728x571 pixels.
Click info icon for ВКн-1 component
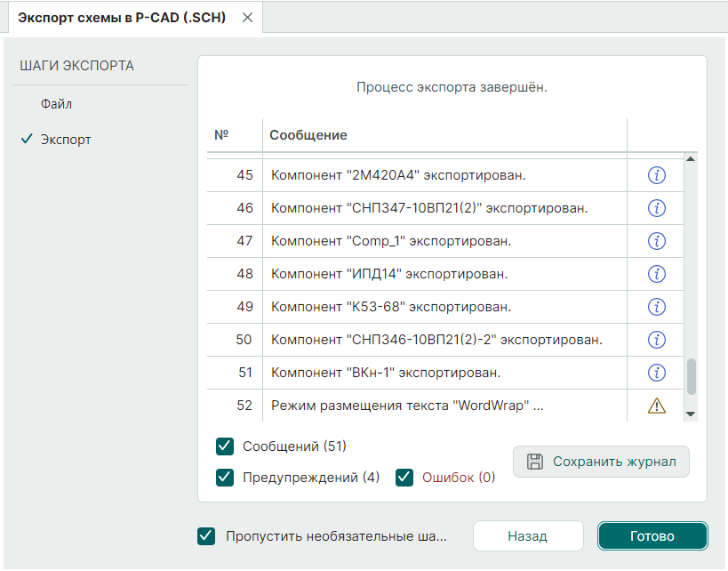coord(657,373)
